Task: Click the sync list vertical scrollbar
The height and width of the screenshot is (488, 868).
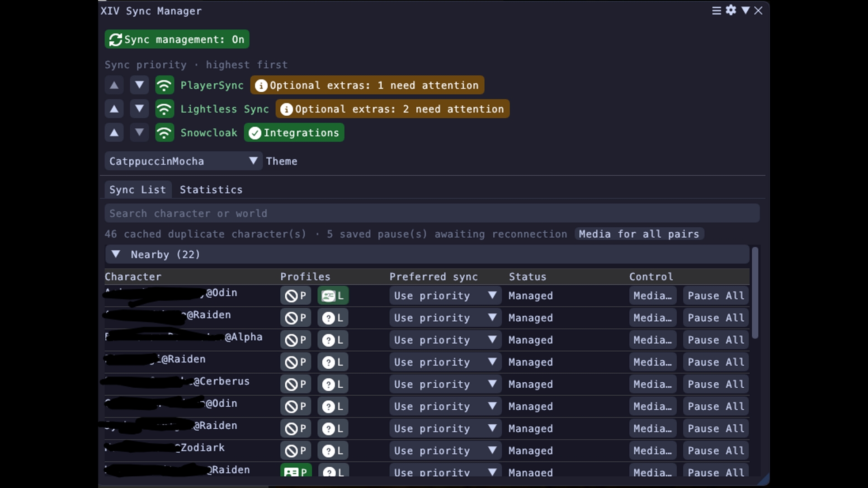Action: 755,292
